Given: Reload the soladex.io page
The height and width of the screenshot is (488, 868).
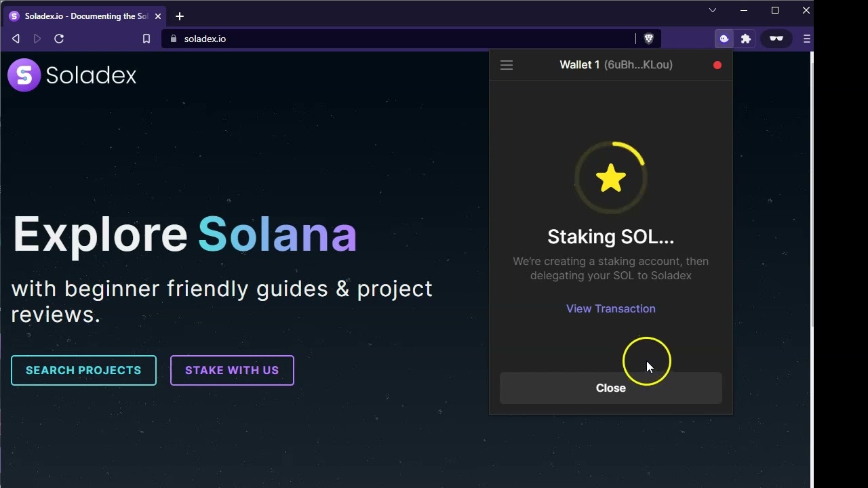Looking at the screenshot, I should click(59, 39).
